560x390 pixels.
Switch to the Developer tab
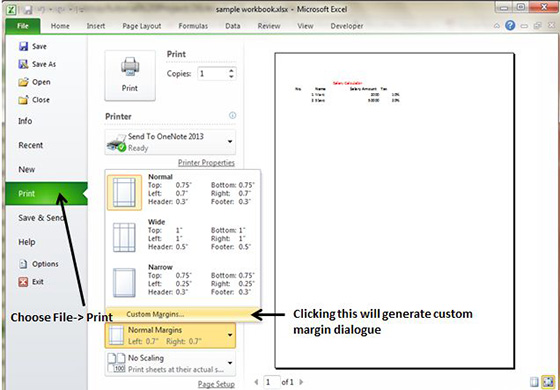point(347,26)
